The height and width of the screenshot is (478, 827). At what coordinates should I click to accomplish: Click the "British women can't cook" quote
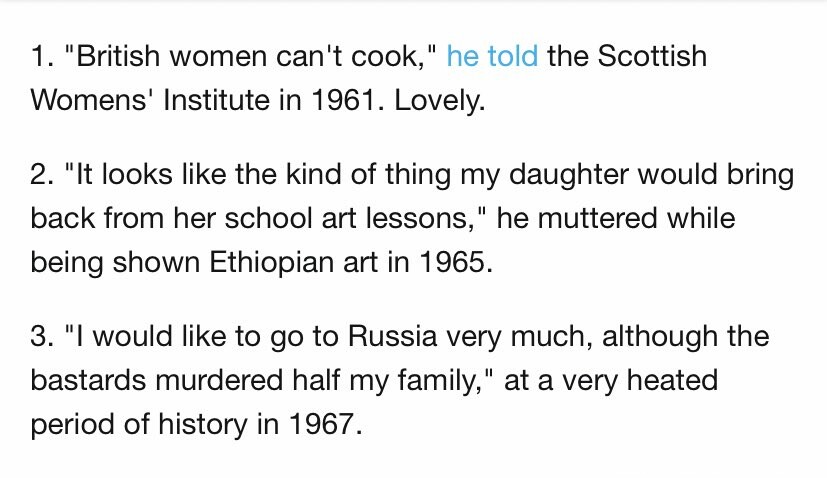(250, 56)
